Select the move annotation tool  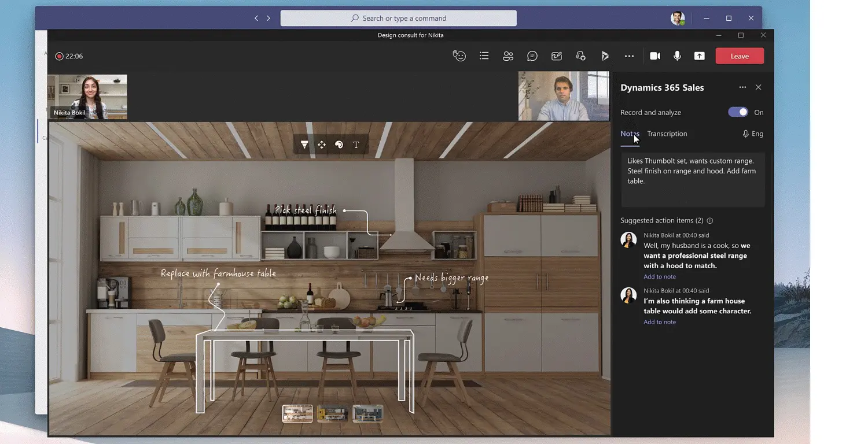[322, 145]
